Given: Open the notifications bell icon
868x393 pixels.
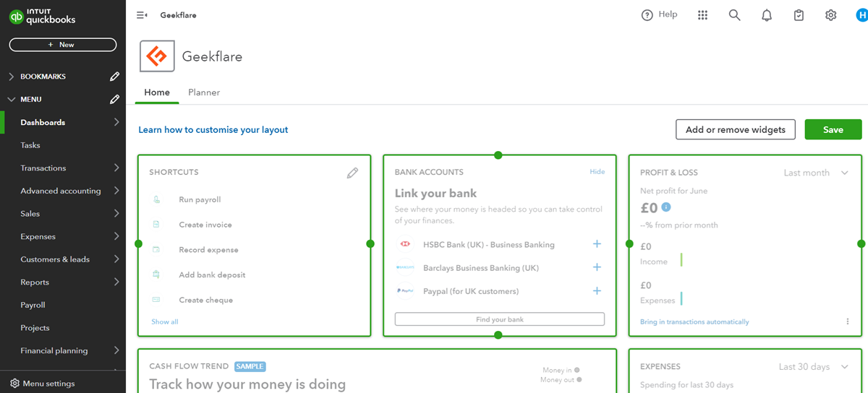Looking at the screenshot, I should 767,15.
